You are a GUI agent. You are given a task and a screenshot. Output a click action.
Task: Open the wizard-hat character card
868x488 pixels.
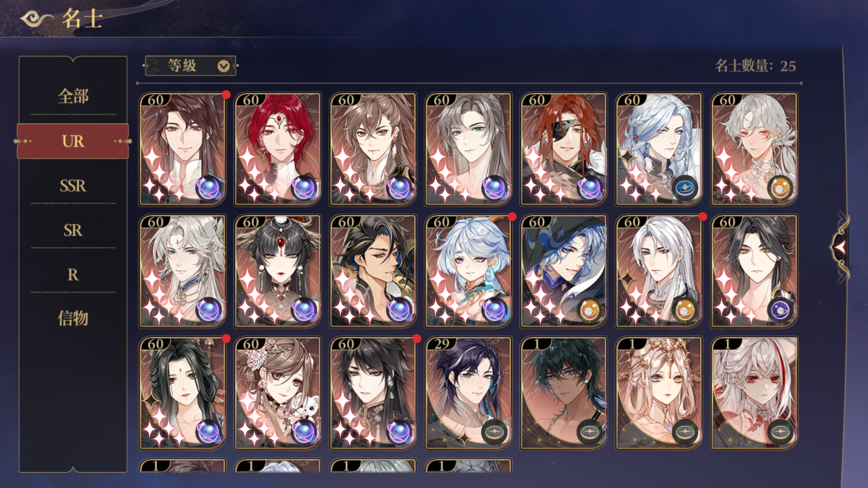point(563,271)
